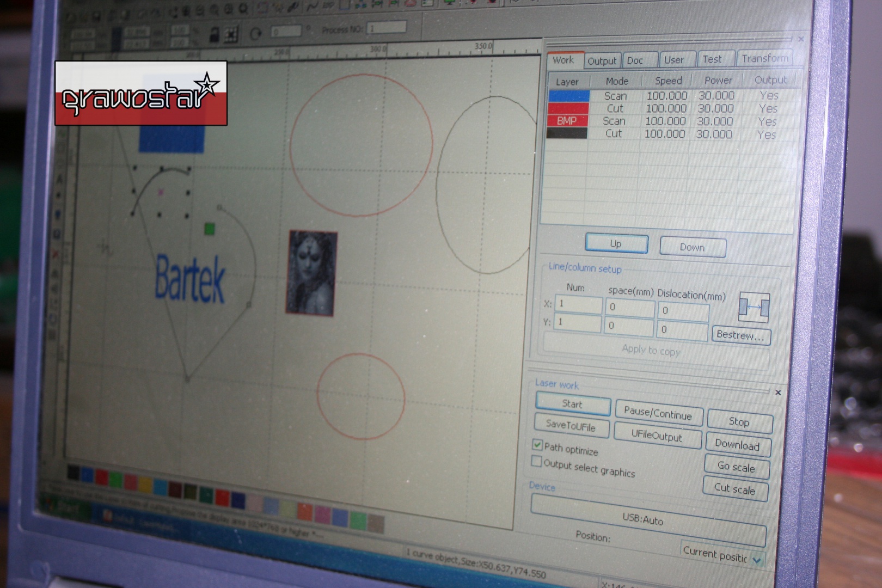
Task: Open the nine-point anchor reference icon
Action: point(231,34)
